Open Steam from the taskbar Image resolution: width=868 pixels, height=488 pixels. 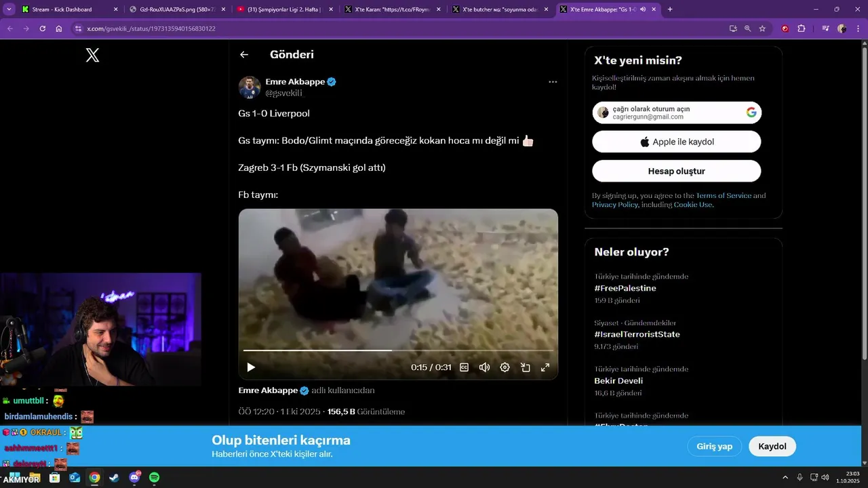114,477
